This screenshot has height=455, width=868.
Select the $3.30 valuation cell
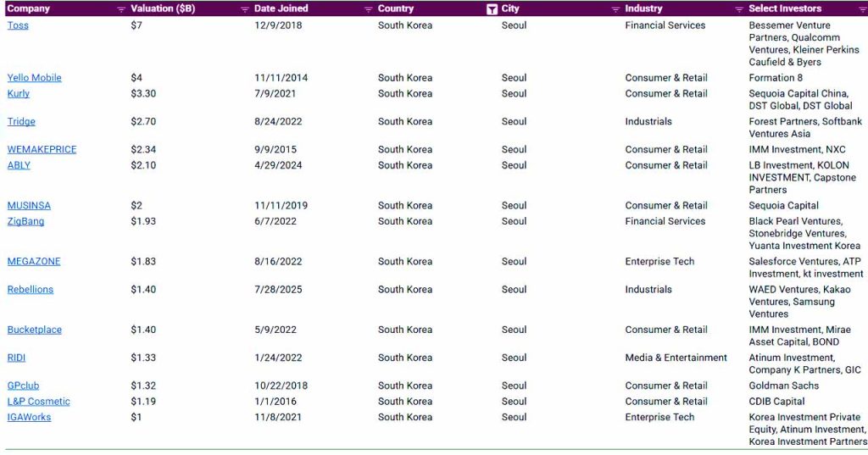click(x=143, y=93)
